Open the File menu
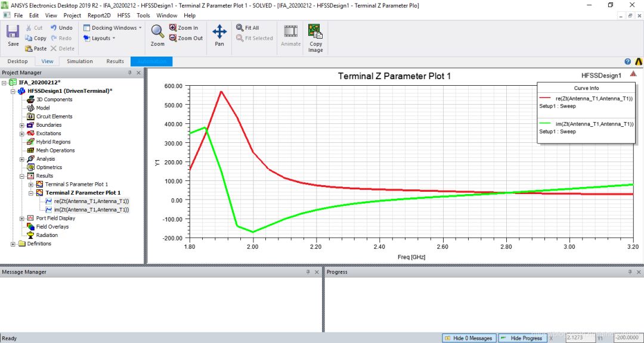Viewport: 644px width, 343px height. (x=18, y=15)
